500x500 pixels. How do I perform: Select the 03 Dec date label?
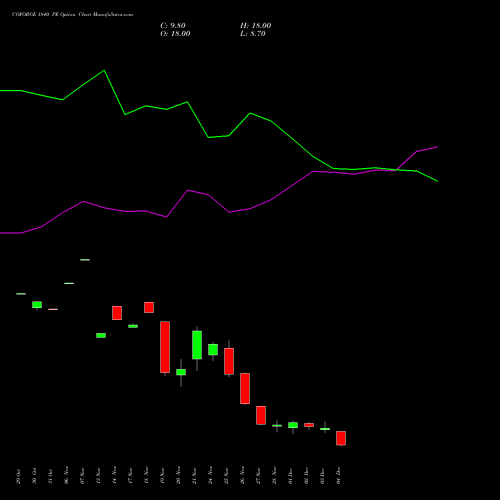coord(322,476)
